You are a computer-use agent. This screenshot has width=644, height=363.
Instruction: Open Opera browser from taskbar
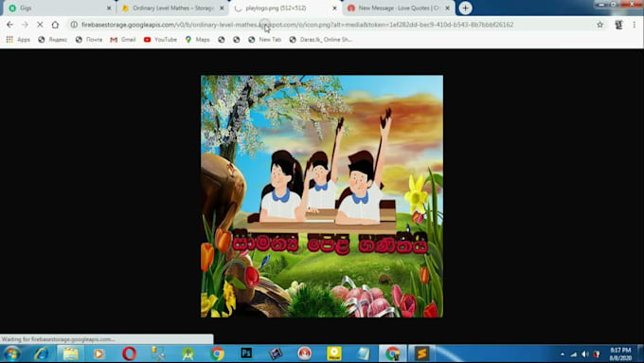click(x=129, y=354)
